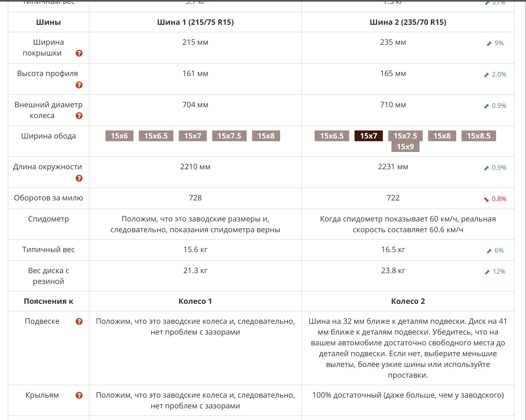
Task: Select rim width 15x8 for tire 1
Action: [x=266, y=136]
